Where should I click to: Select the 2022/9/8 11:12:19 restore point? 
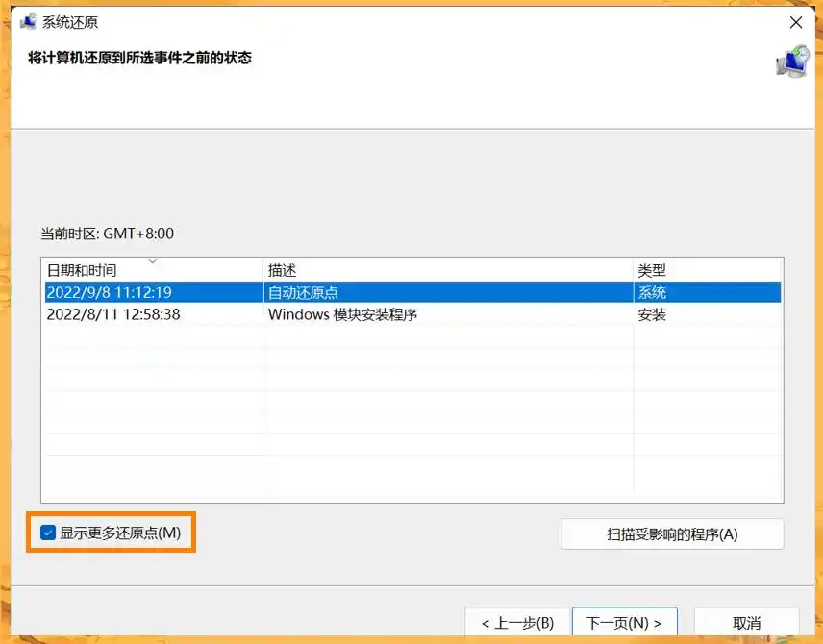click(413, 292)
